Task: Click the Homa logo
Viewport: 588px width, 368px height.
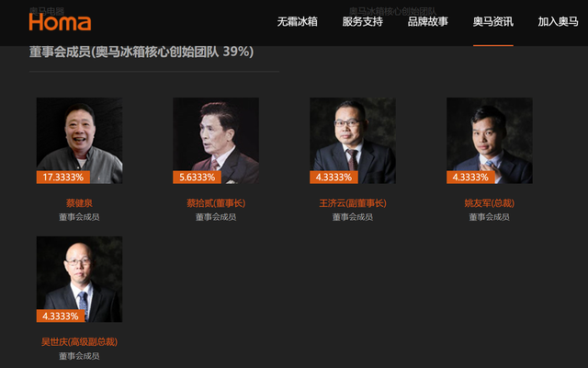Action: (60, 22)
